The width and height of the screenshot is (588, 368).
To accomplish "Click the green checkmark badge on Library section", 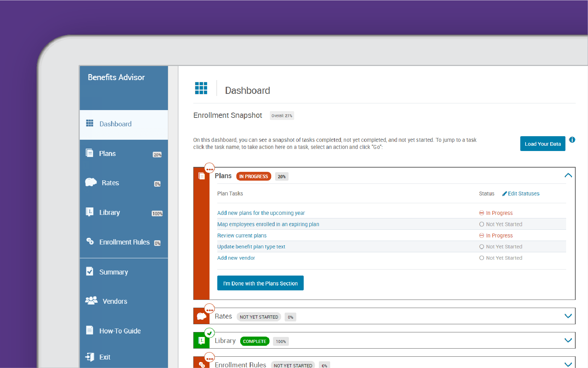I will pos(210,333).
